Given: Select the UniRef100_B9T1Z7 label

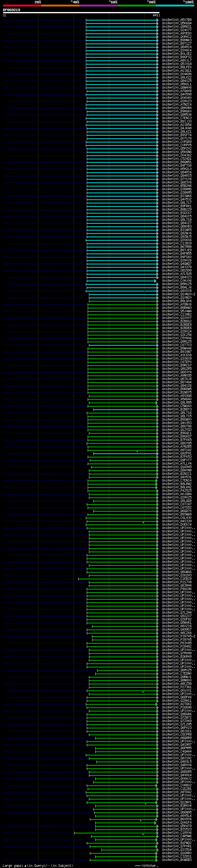Looking at the screenshot, I should [176, 43].
